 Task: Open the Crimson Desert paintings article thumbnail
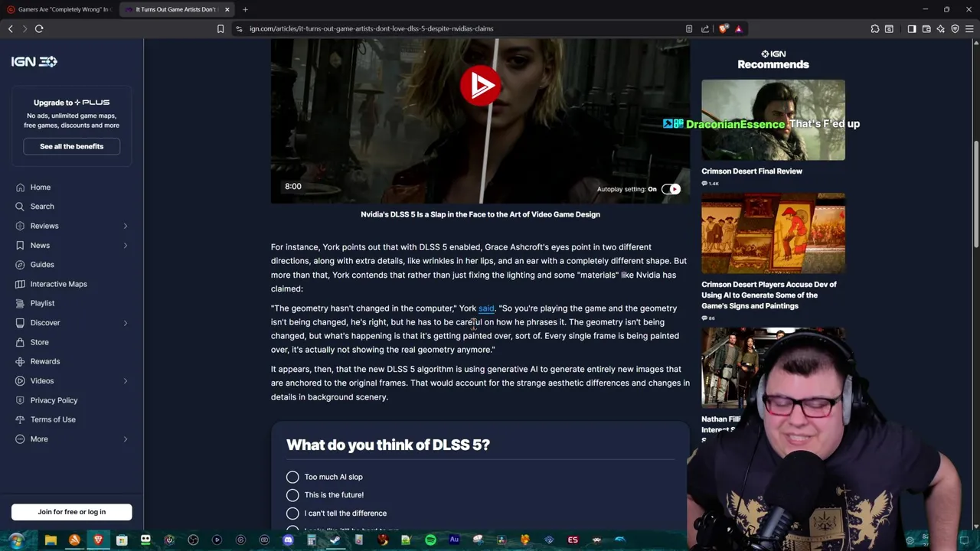pyautogui.click(x=773, y=233)
